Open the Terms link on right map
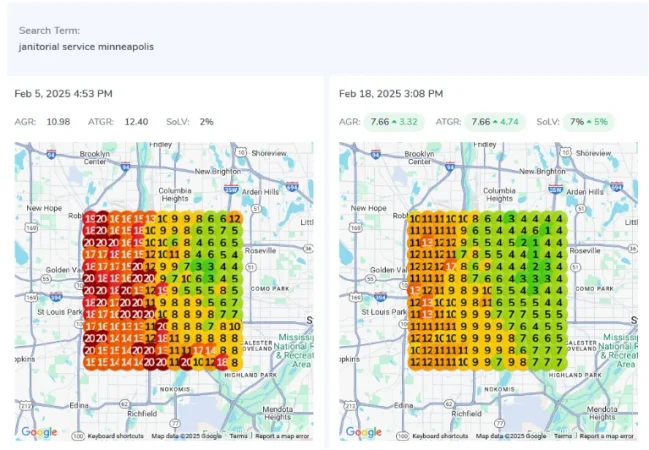The width and height of the screenshot is (649, 450). (564, 436)
